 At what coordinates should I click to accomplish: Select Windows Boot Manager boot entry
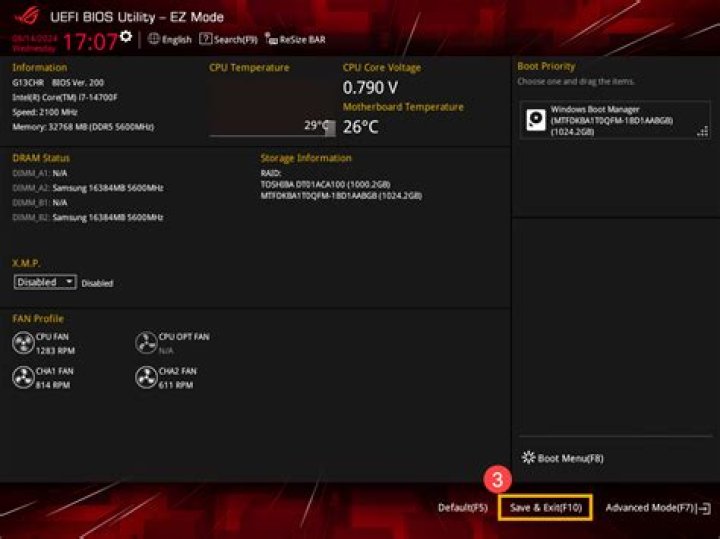click(x=615, y=120)
